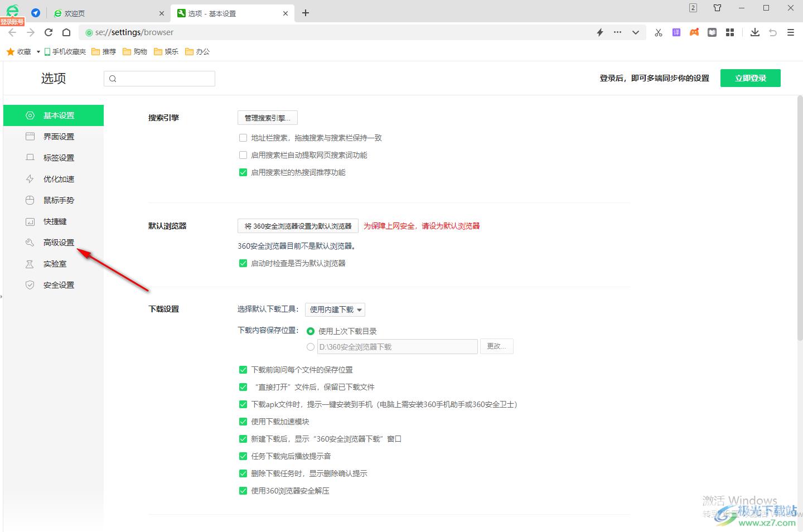Screen dimensions: 803x532
Task: Toggle apk one-click install prompt checkbox
Action: click(243, 404)
